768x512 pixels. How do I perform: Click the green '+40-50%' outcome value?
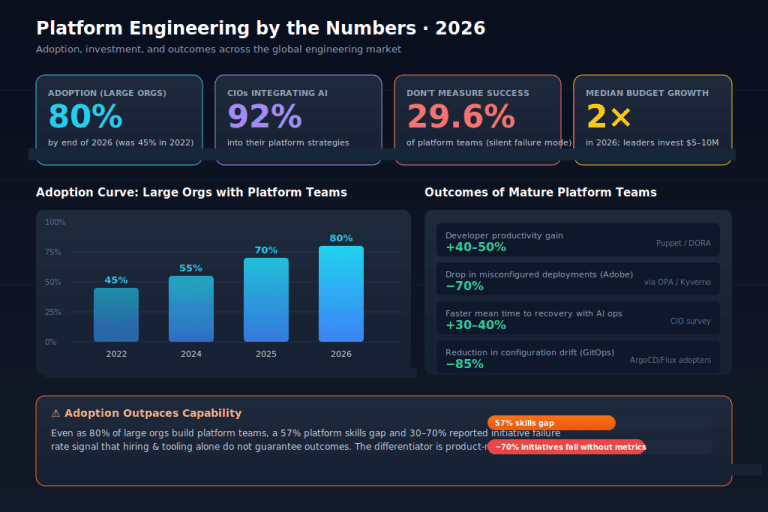[x=476, y=247]
